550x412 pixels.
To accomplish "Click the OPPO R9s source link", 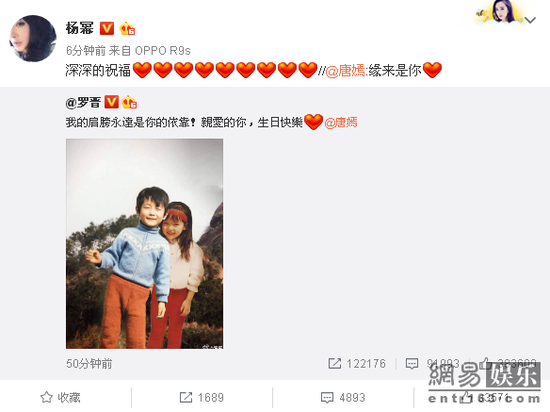I will pyautogui.click(x=163, y=51).
